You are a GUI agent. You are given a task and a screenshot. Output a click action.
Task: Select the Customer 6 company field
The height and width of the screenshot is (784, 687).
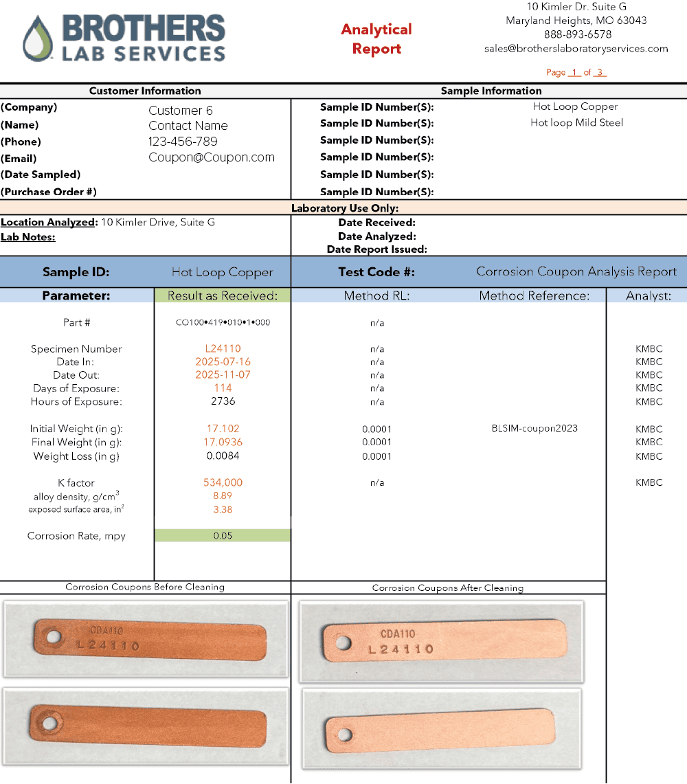click(181, 110)
